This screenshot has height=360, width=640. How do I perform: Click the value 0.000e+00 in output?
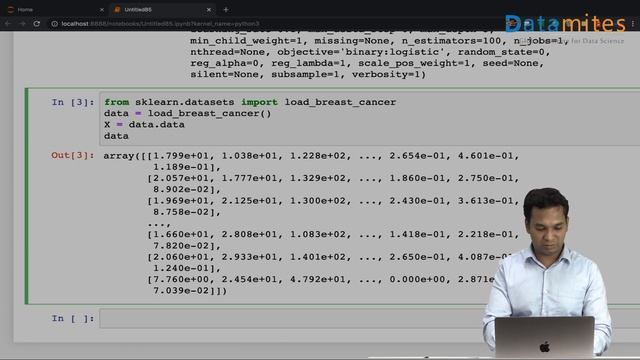417,280
